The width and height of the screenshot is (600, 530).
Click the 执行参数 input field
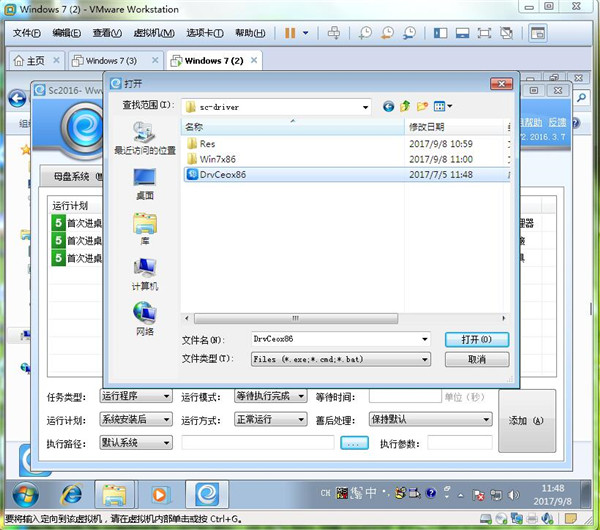click(460, 443)
